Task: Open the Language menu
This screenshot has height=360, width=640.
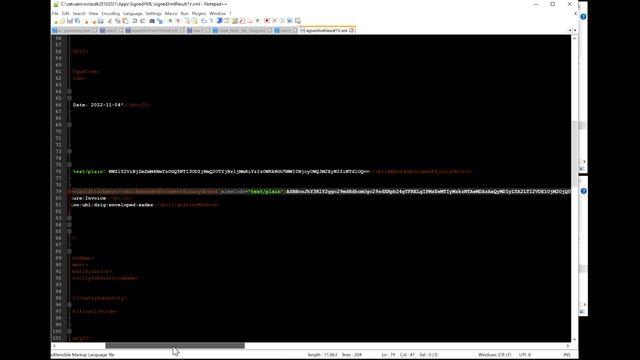Action: pos(133,13)
